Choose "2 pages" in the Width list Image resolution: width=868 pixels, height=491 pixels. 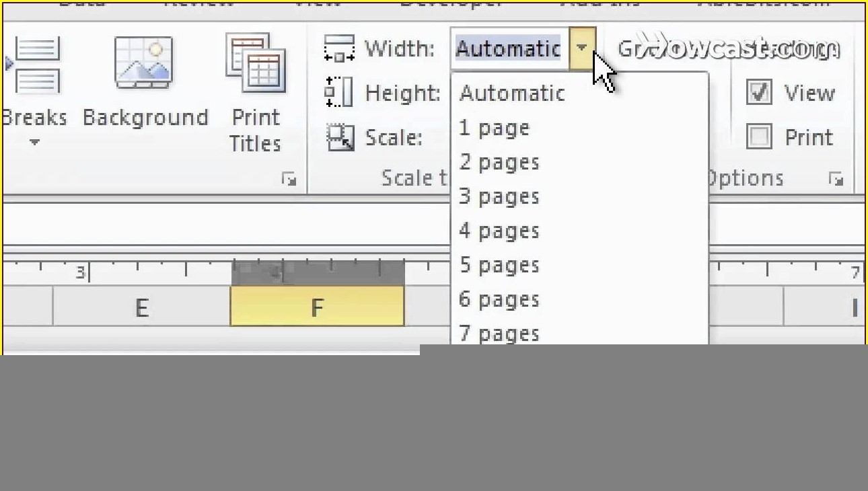pyautogui.click(x=499, y=162)
